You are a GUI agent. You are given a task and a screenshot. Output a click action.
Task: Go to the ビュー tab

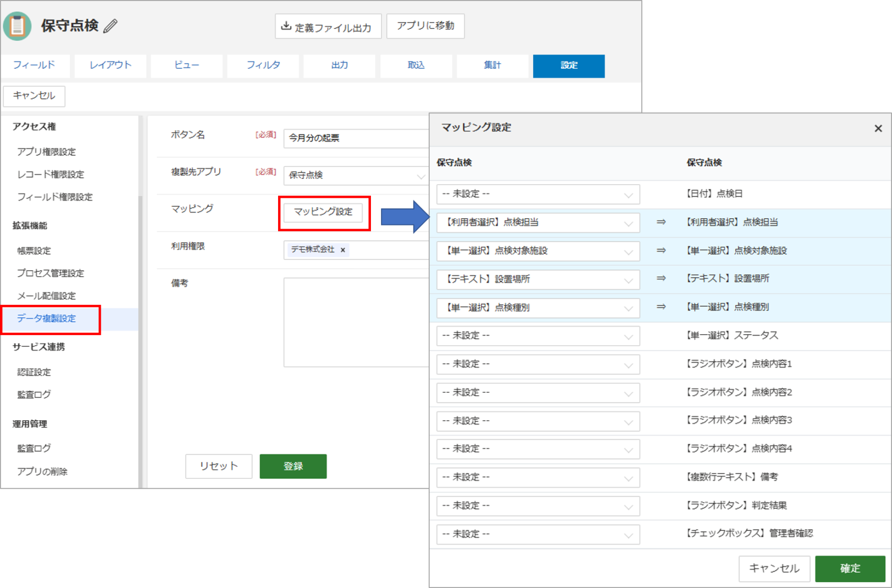coord(186,66)
